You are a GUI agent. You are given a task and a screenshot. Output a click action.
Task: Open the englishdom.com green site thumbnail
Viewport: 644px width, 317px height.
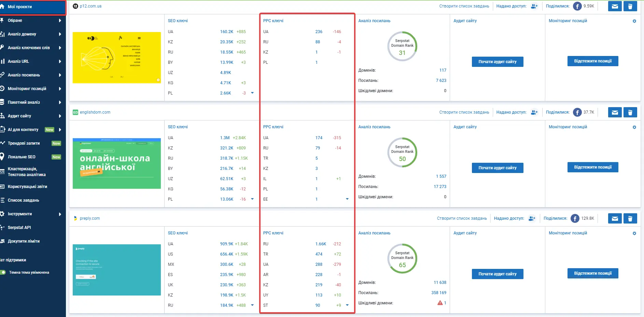pyautogui.click(x=117, y=163)
